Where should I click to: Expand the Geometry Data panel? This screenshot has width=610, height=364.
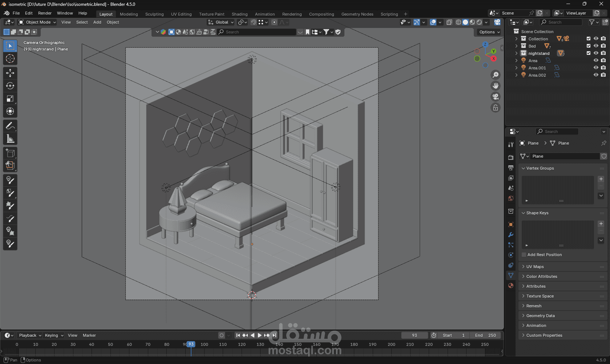(540, 316)
